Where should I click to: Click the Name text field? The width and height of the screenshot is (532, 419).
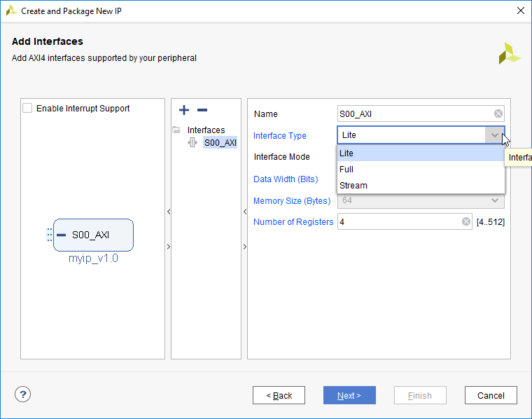[413, 114]
